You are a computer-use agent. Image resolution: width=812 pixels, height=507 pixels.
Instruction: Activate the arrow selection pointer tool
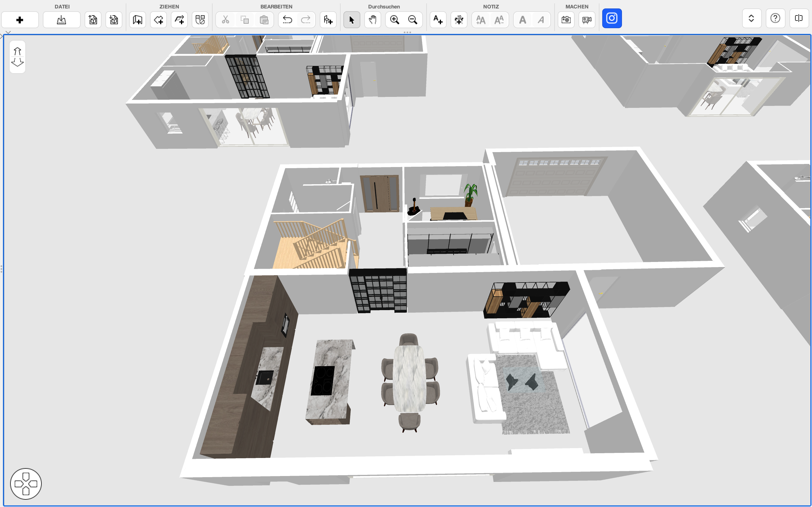[352, 20]
